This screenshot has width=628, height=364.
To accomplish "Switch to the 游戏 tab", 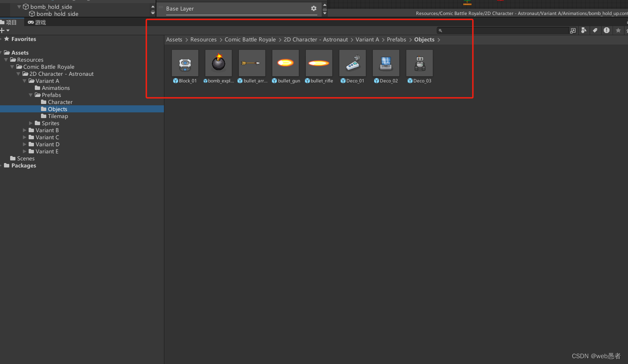I will coord(37,22).
